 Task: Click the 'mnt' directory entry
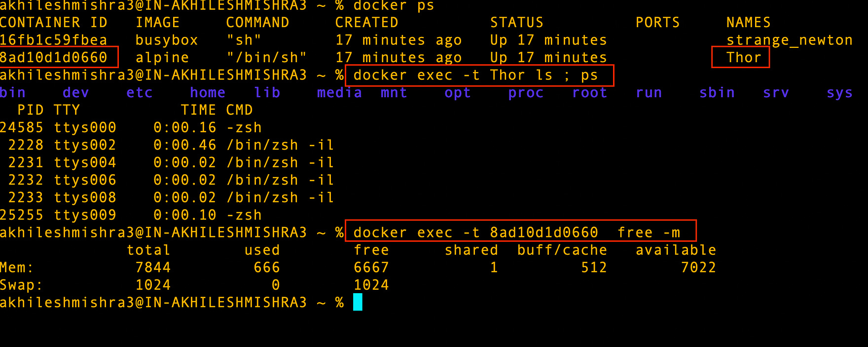click(394, 92)
